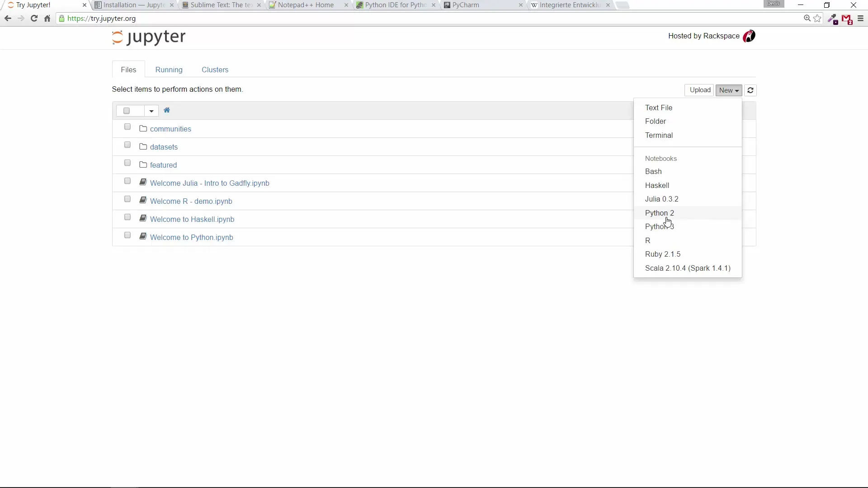The width and height of the screenshot is (868, 488).
Task: Click the home directory breadcrumb icon
Action: [167, 110]
